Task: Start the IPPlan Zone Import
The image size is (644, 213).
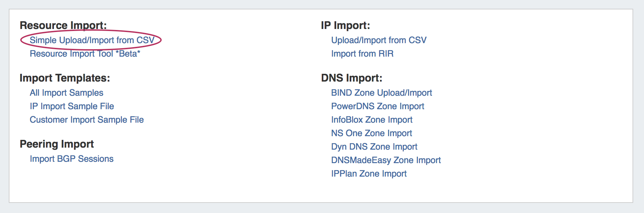Action: coord(369,174)
